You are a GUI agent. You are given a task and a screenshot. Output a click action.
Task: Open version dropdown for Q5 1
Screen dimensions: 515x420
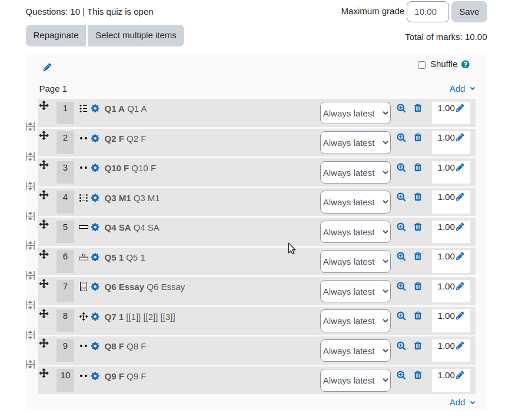pos(355,262)
